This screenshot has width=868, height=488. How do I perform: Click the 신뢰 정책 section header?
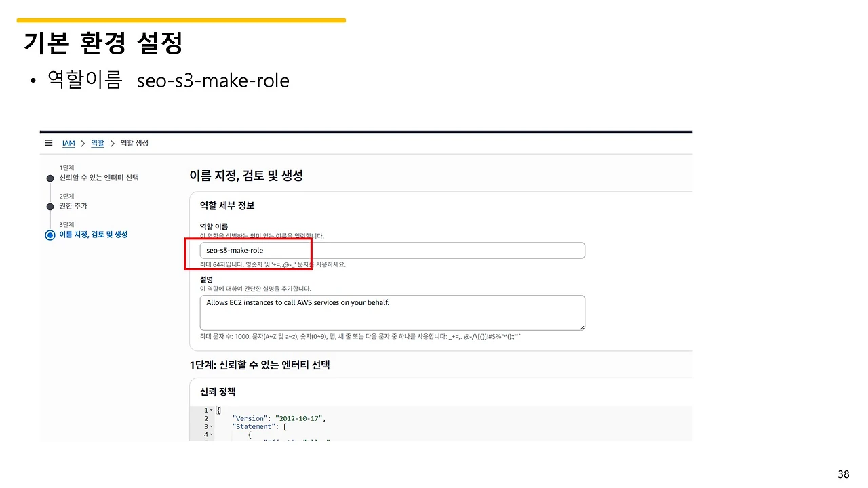tap(218, 391)
